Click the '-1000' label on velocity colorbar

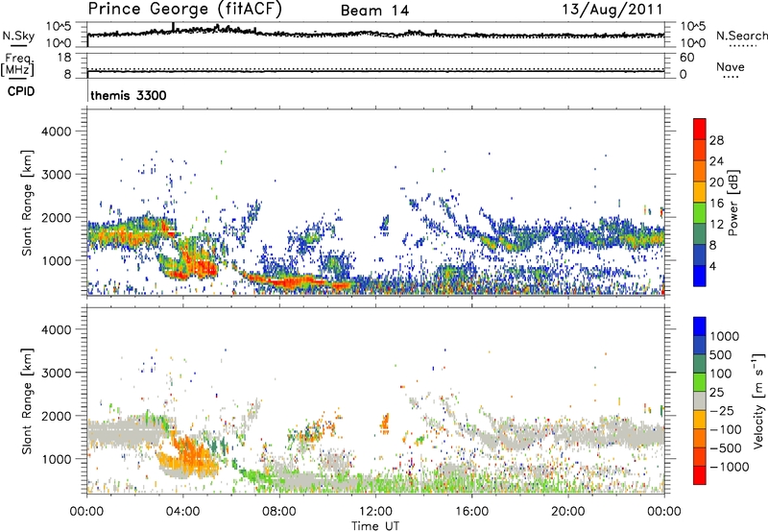pyautogui.click(x=729, y=467)
